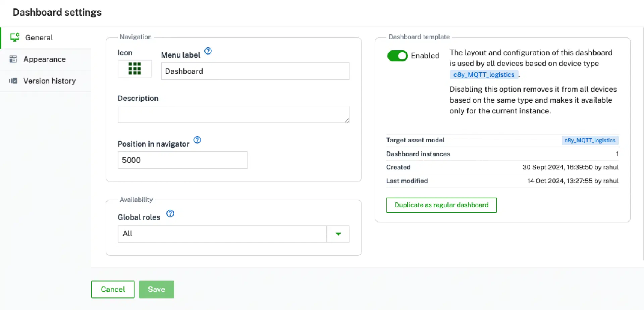644x310 pixels.
Task: Open the Global roles 'All' combo box
Action: (222, 234)
